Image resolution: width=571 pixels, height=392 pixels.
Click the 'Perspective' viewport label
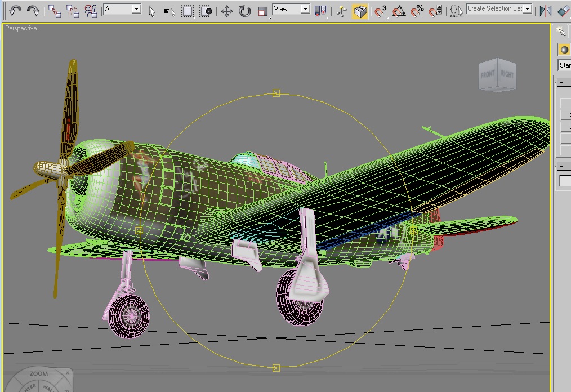click(x=21, y=28)
